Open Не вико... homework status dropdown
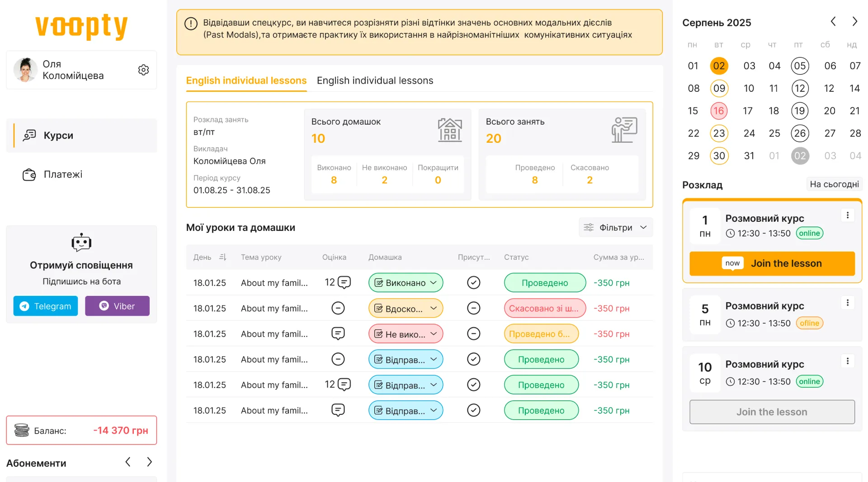Viewport: 868px width, 482px height. 406,334
